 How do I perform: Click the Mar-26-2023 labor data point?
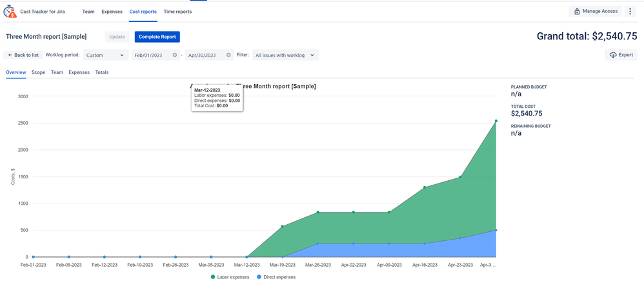tap(318, 213)
